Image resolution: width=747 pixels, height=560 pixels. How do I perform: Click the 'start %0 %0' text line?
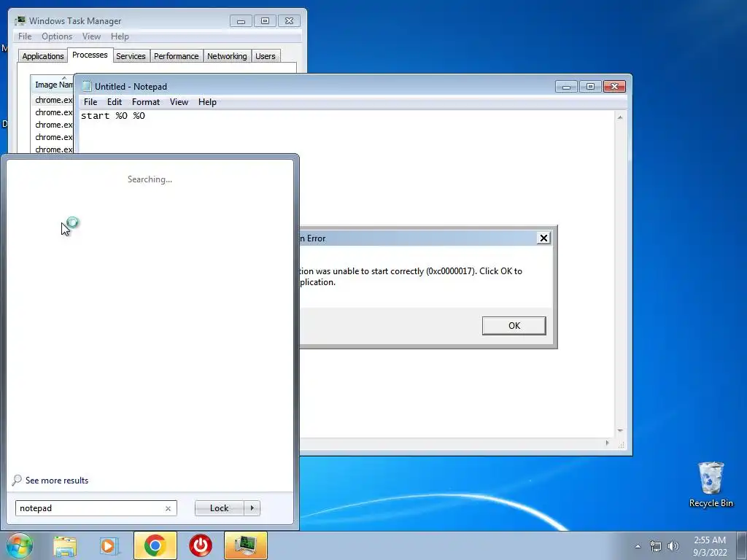[113, 116]
